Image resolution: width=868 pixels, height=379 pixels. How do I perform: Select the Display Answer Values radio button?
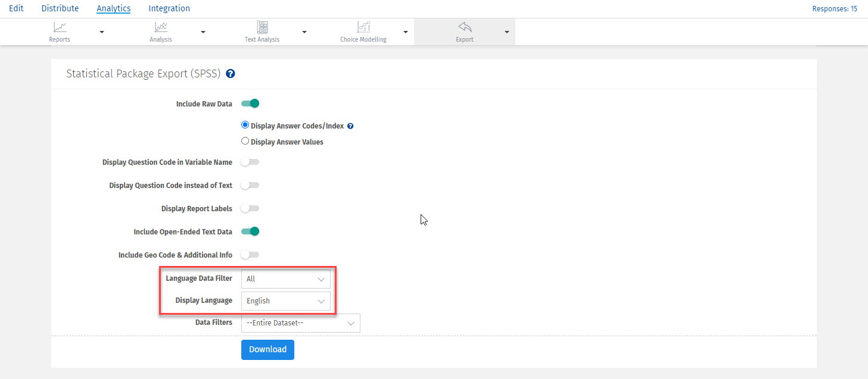(245, 142)
